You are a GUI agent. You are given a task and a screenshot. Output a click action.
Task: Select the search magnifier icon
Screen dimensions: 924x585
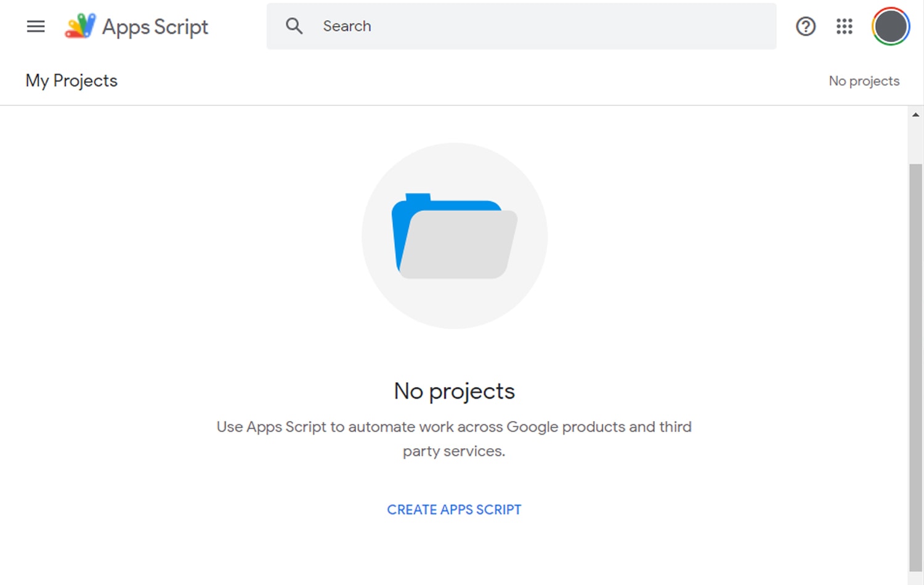click(x=294, y=26)
